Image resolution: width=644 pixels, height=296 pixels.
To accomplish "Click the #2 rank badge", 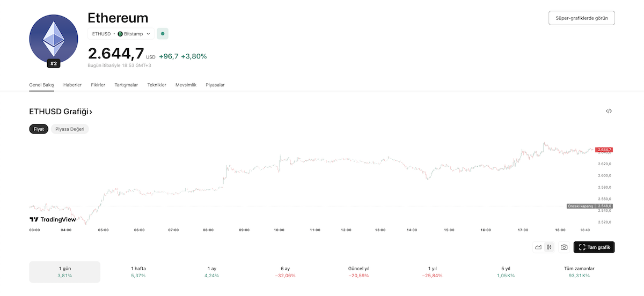I will pyautogui.click(x=53, y=63).
